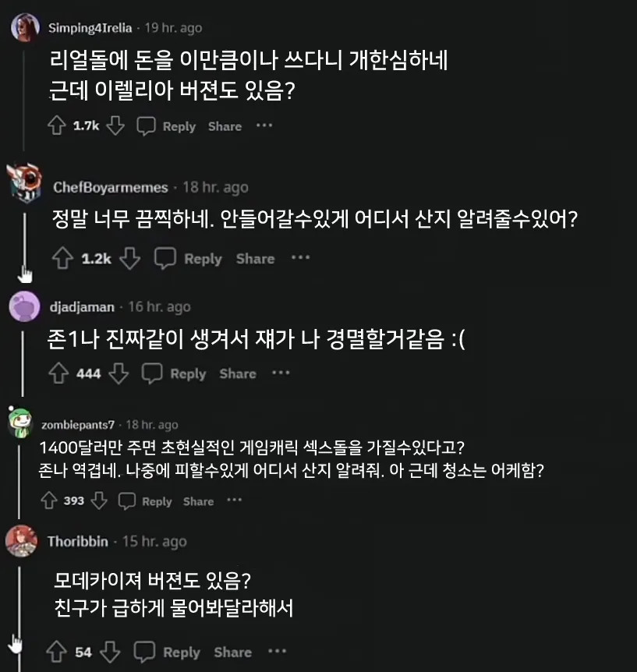Click reply speech bubble icon on Thoribbin's comment

tap(144, 653)
